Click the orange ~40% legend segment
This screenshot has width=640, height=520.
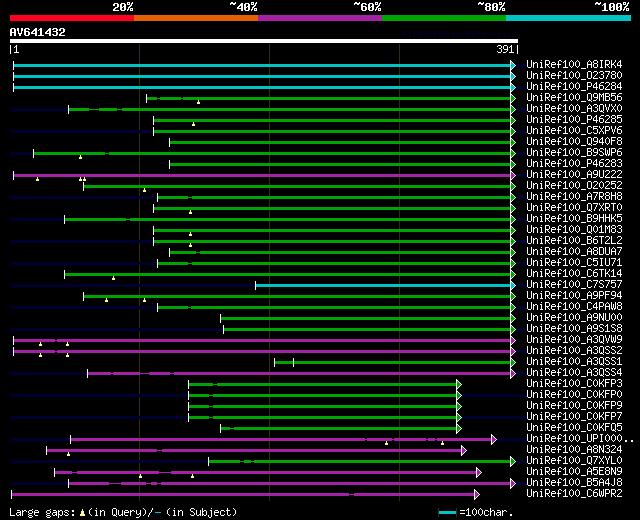[196, 18]
